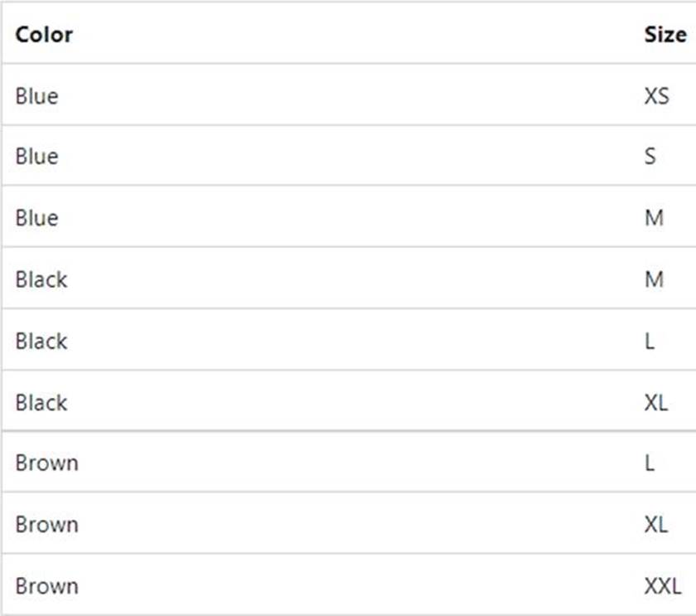Select the L size cell in the Brown row

pyautogui.click(x=649, y=463)
